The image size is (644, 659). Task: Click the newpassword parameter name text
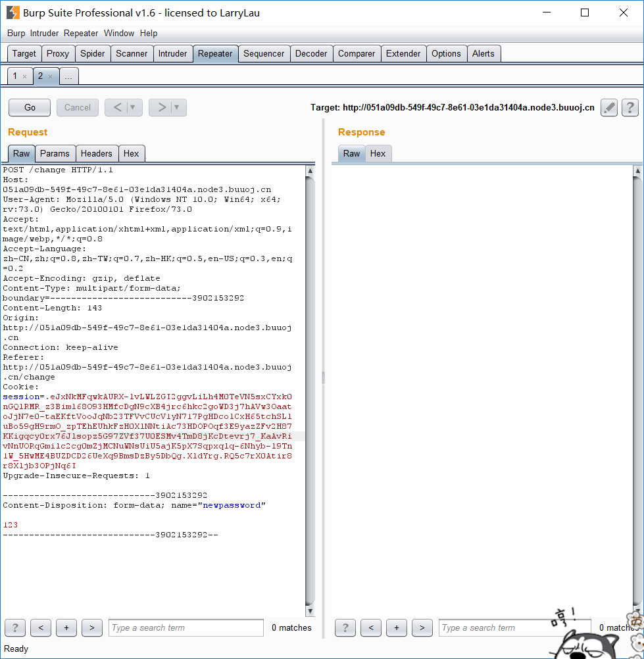coord(232,505)
